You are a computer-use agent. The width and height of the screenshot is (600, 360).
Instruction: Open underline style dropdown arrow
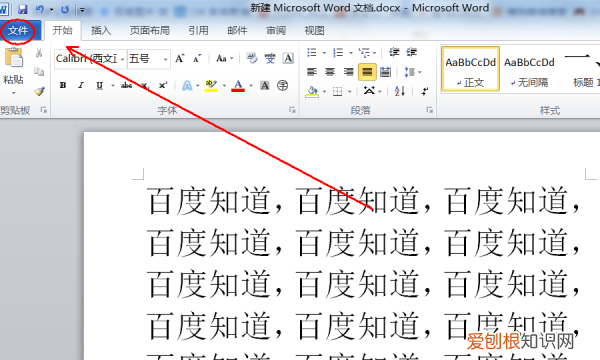pos(113,86)
